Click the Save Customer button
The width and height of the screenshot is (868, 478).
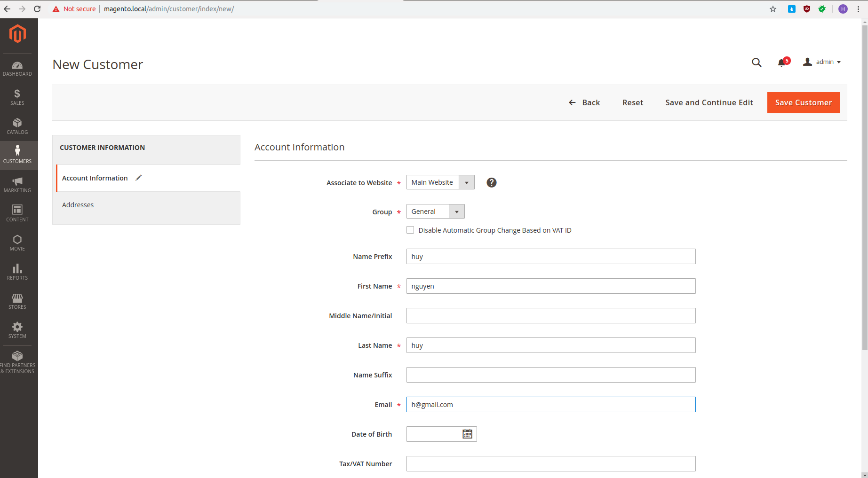click(803, 102)
